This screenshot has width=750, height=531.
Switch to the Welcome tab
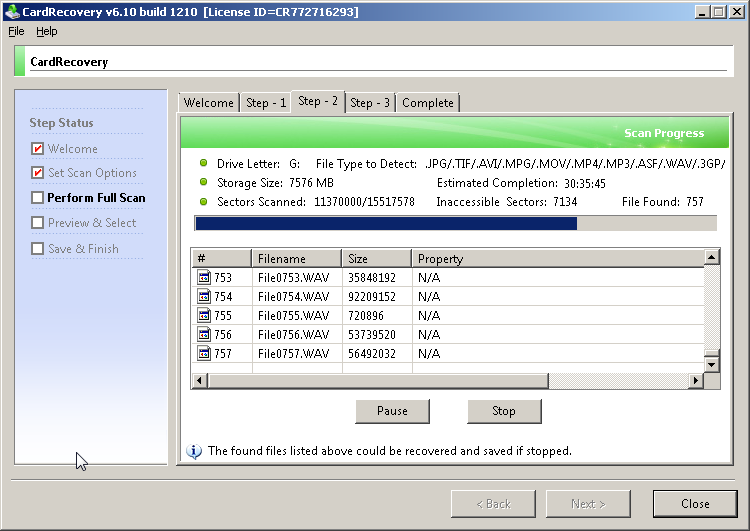point(209,103)
